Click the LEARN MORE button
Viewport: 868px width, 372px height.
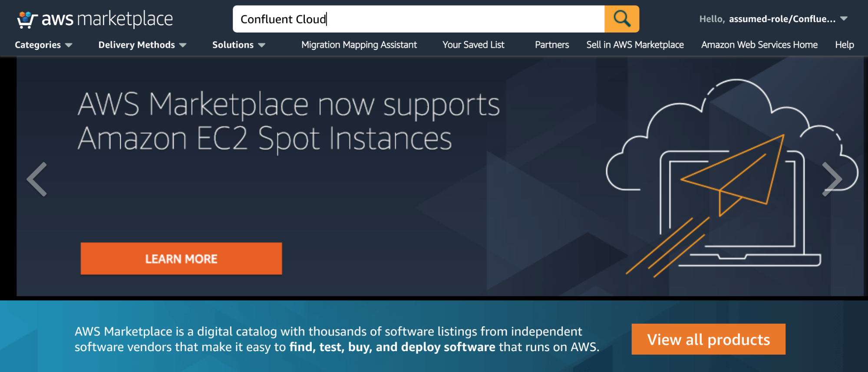click(181, 259)
